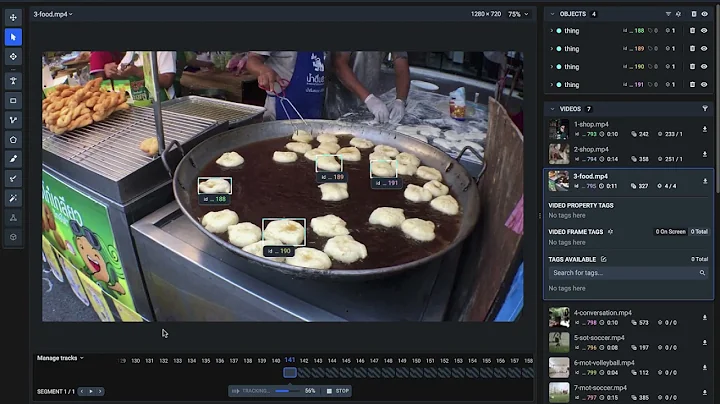The width and height of the screenshot is (720, 404).
Task: Expand thing object 189 row
Action: (551, 49)
